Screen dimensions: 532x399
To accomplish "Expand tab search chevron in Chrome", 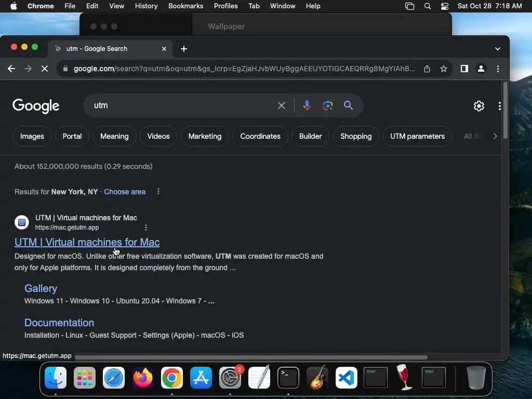I will pos(497,49).
